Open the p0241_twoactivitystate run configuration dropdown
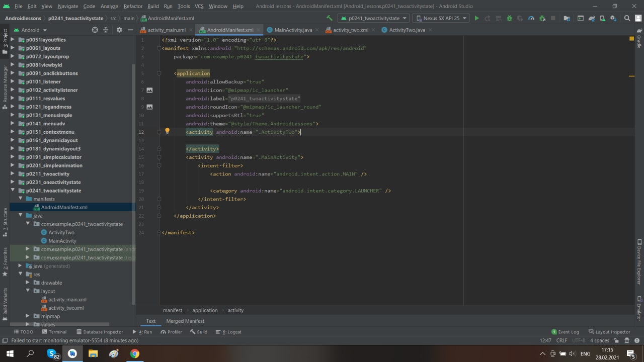Viewport: 644px width, 362px height. pyautogui.click(x=372, y=18)
